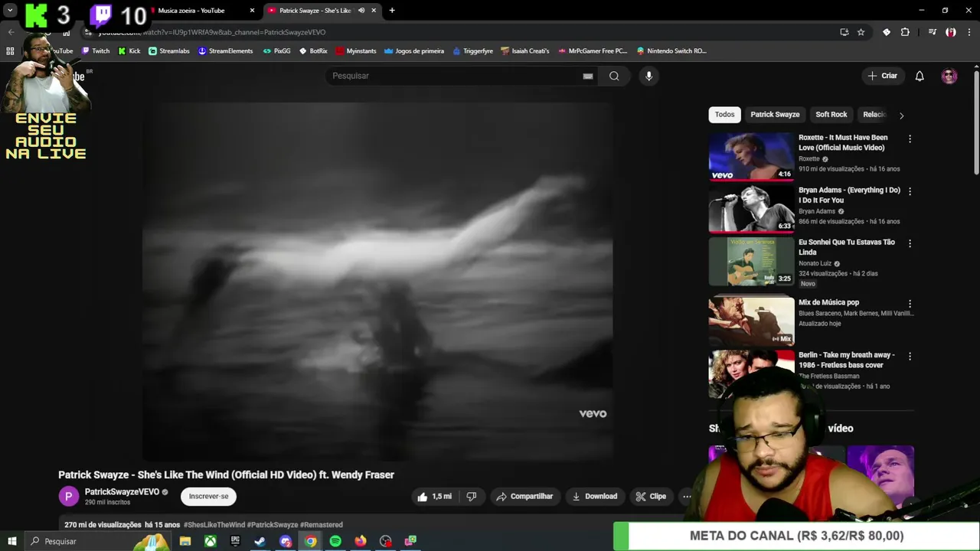
Task: Open the #Remastered hashtag link
Action: [x=322, y=525]
